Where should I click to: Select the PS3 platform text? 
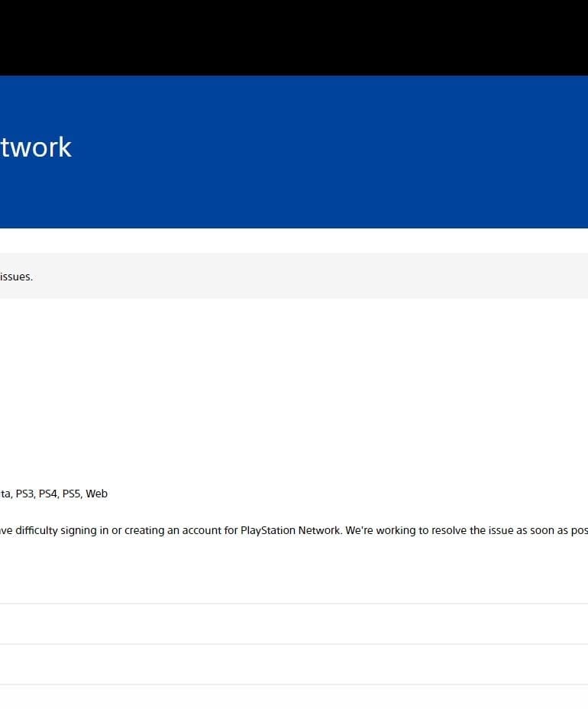click(x=25, y=494)
